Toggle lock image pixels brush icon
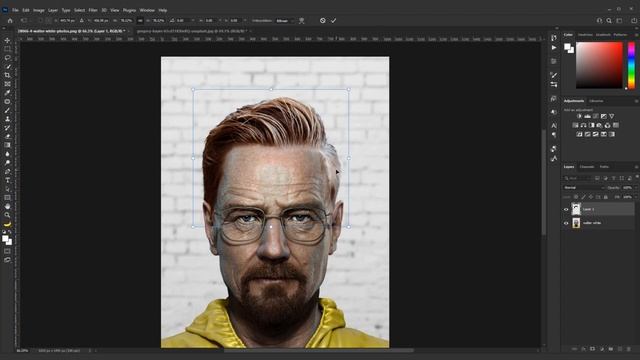Screen dimensions: 640x360 (x=583, y=197)
